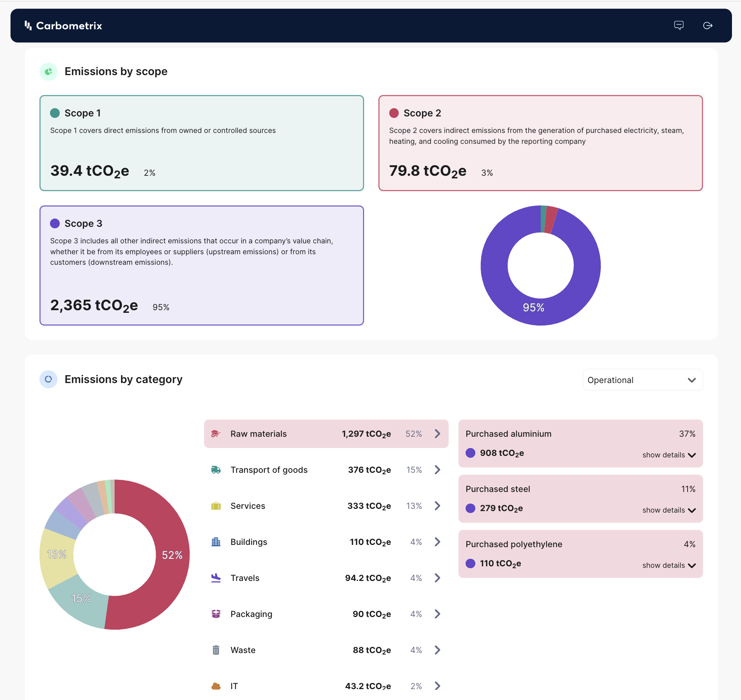Click the Carbometrix logo

tap(63, 26)
